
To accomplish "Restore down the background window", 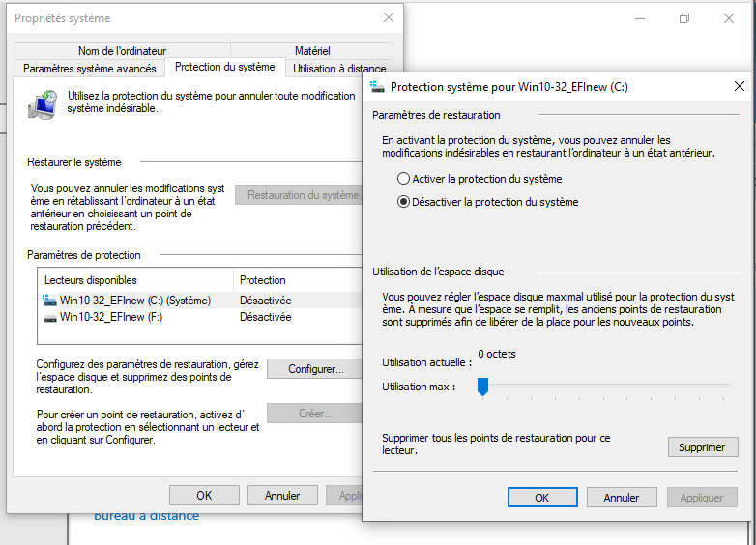I will click(x=684, y=18).
